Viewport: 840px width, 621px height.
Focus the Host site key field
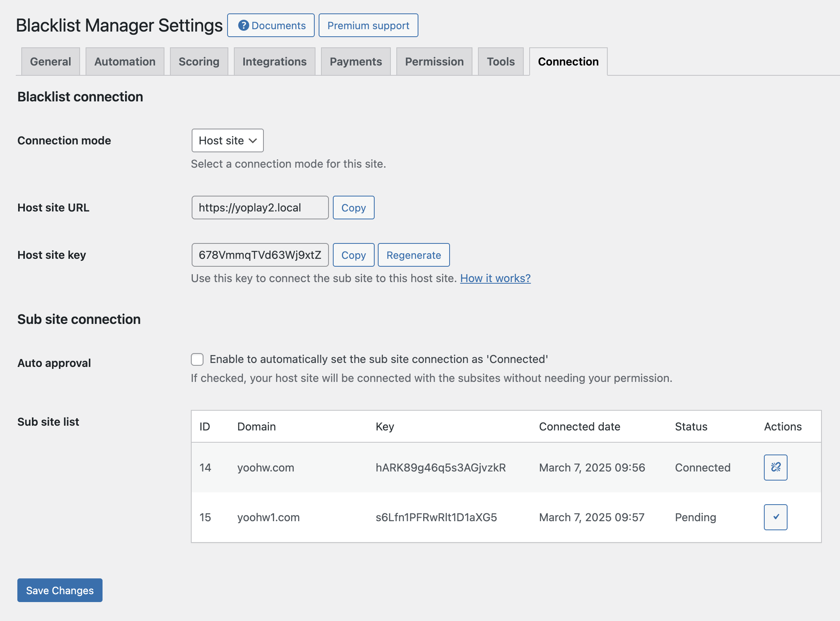[260, 255]
